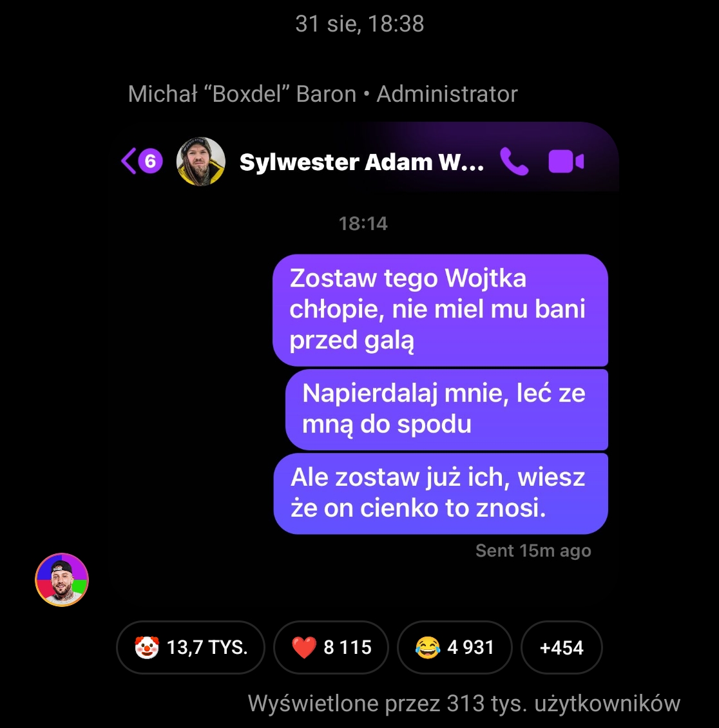Tap the 18:14 timestamp inside the screenshot
Screen dimensions: 719x728
coord(363,224)
